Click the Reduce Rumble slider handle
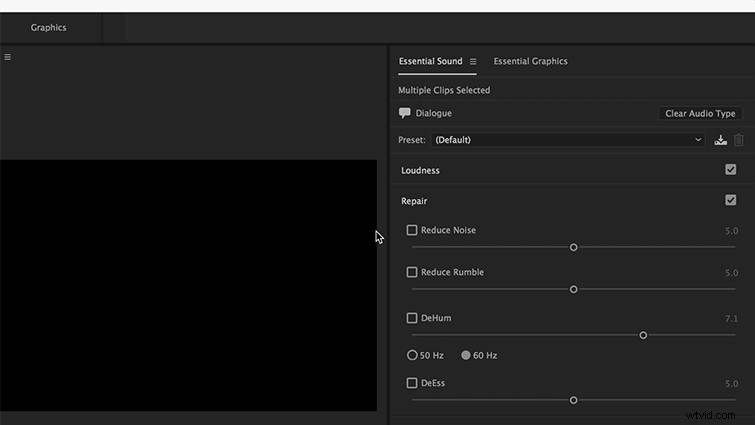The height and width of the screenshot is (425, 755). pos(573,289)
